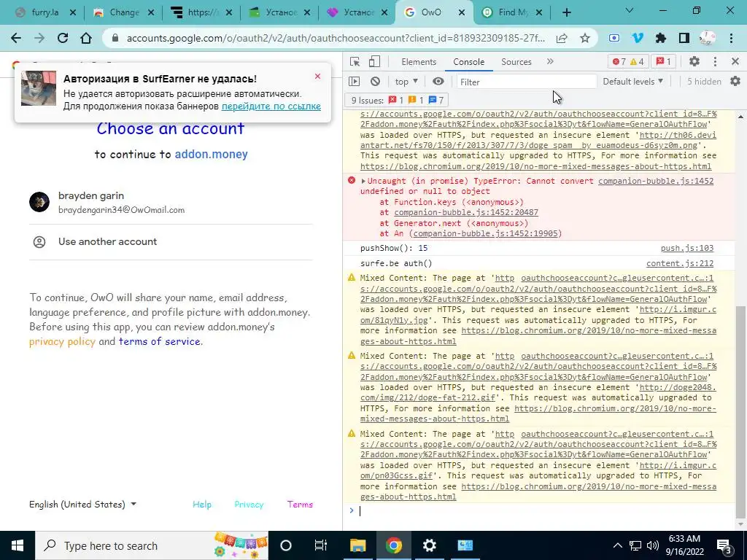Open a new browser tab
The width and height of the screenshot is (747, 560).
tap(566, 12)
